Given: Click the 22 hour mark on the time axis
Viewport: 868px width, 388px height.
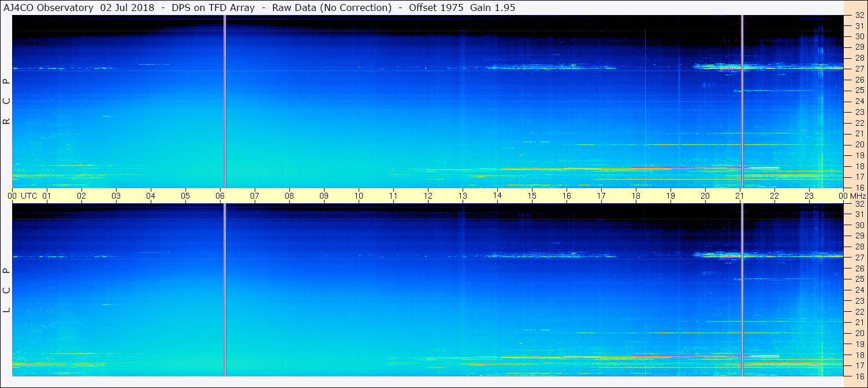Looking at the screenshot, I should pos(774,196).
